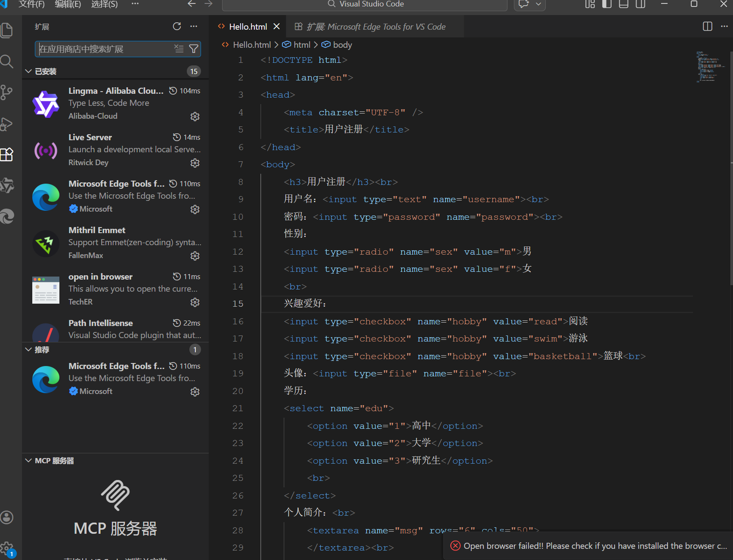The width and height of the screenshot is (733, 560).
Task: Open 文件(F) menu
Action: (31, 4)
